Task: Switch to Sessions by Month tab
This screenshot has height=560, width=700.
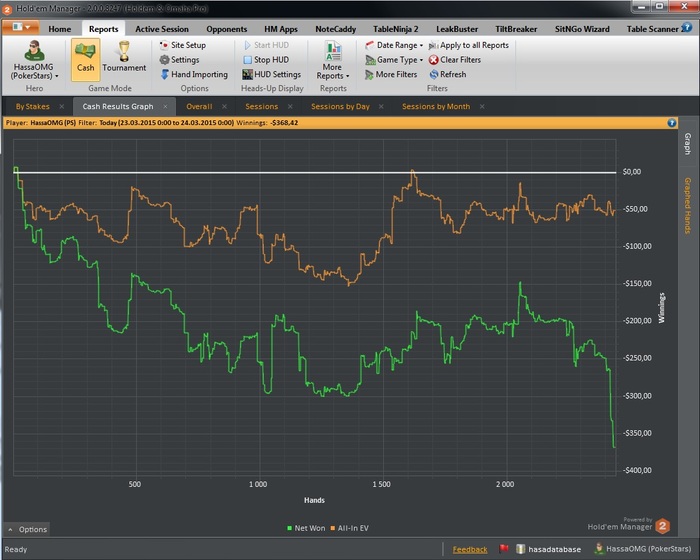Action: click(x=436, y=107)
